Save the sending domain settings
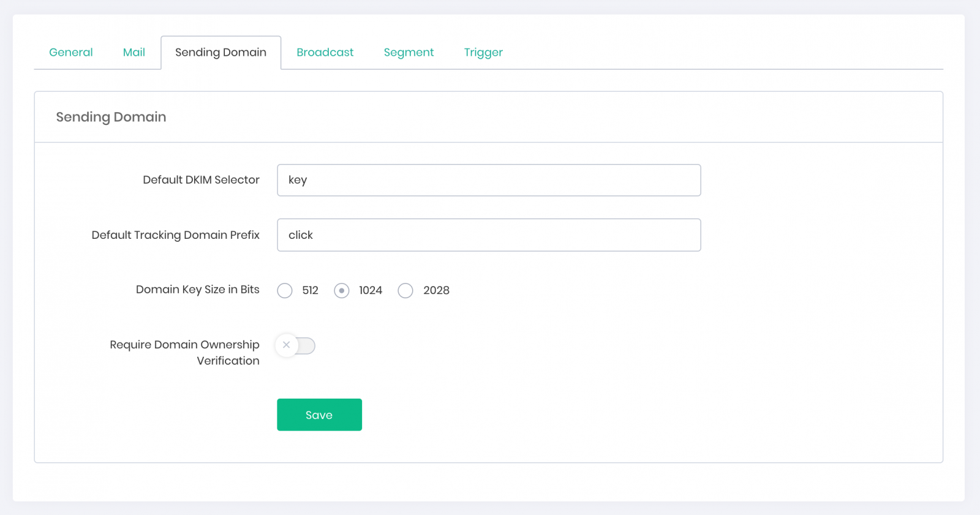 click(319, 415)
